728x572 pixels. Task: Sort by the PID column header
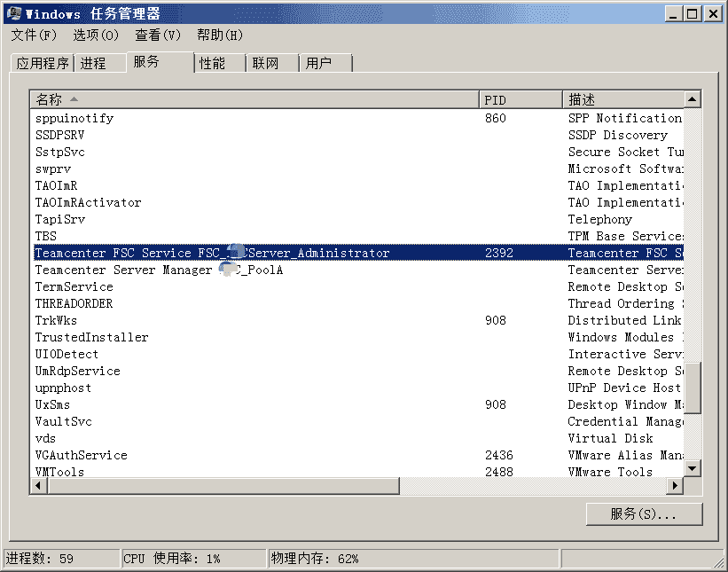[x=521, y=99]
